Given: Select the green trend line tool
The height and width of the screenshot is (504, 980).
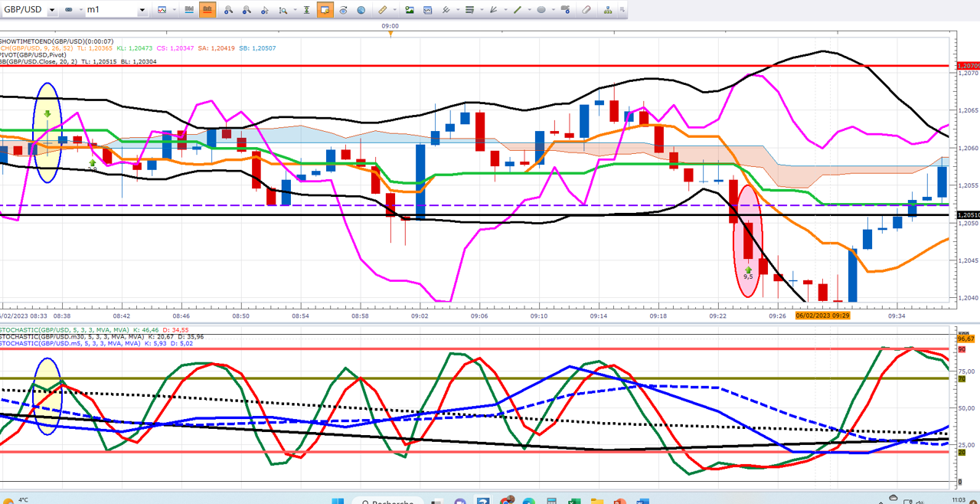Looking at the screenshot, I should (518, 10).
